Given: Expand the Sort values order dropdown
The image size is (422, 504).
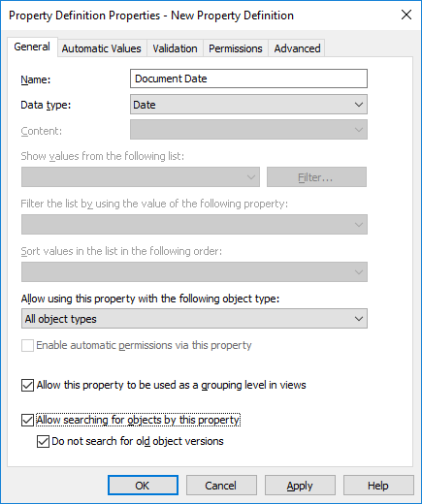Looking at the screenshot, I should [194, 271].
